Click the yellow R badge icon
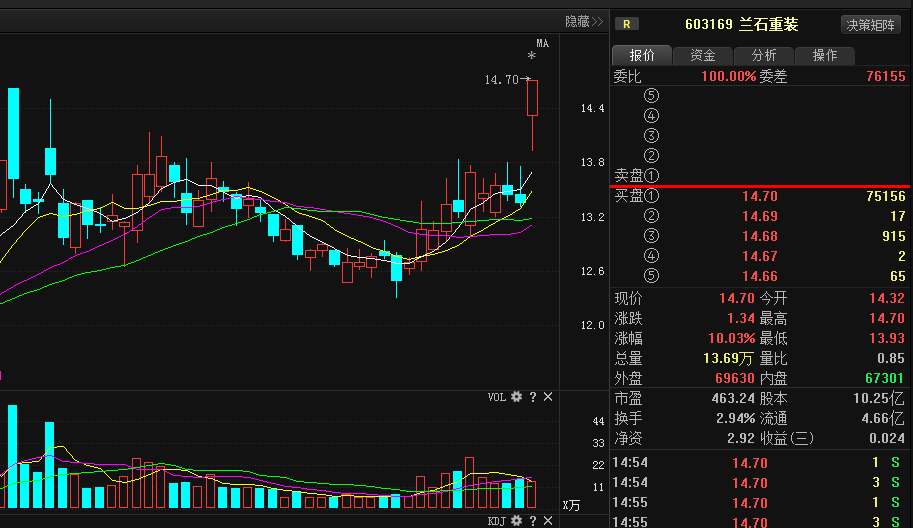Screen dimensions: 913x528 tap(627, 24)
